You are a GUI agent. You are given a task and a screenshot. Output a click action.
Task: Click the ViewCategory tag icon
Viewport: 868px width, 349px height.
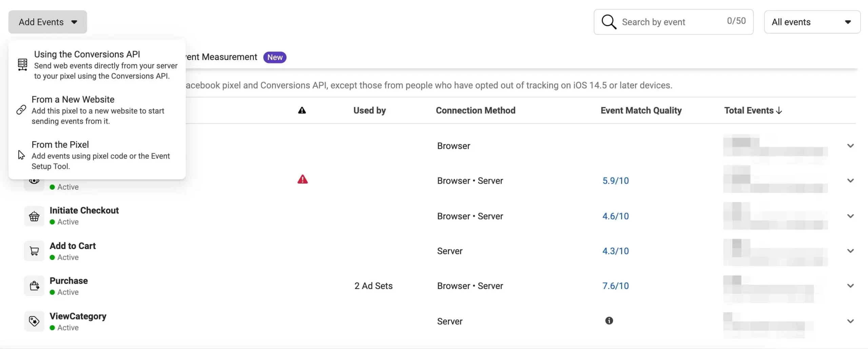click(34, 321)
